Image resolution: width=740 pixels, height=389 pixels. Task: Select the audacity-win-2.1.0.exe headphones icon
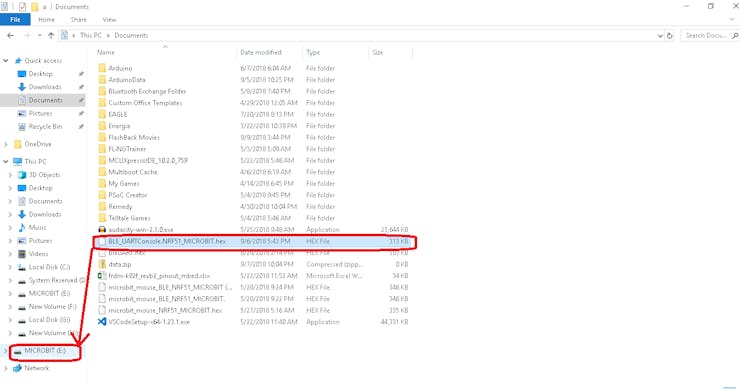tap(102, 230)
